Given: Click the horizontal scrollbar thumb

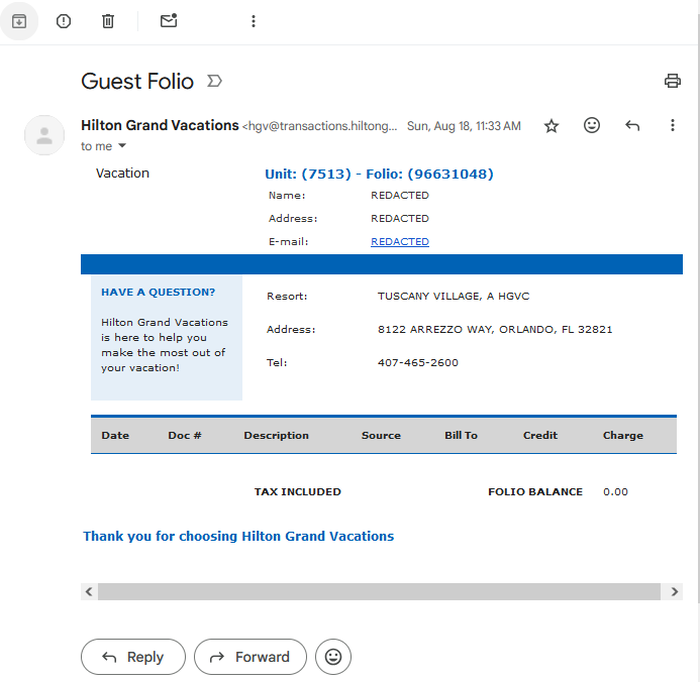Looking at the screenshot, I should [x=379, y=592].
